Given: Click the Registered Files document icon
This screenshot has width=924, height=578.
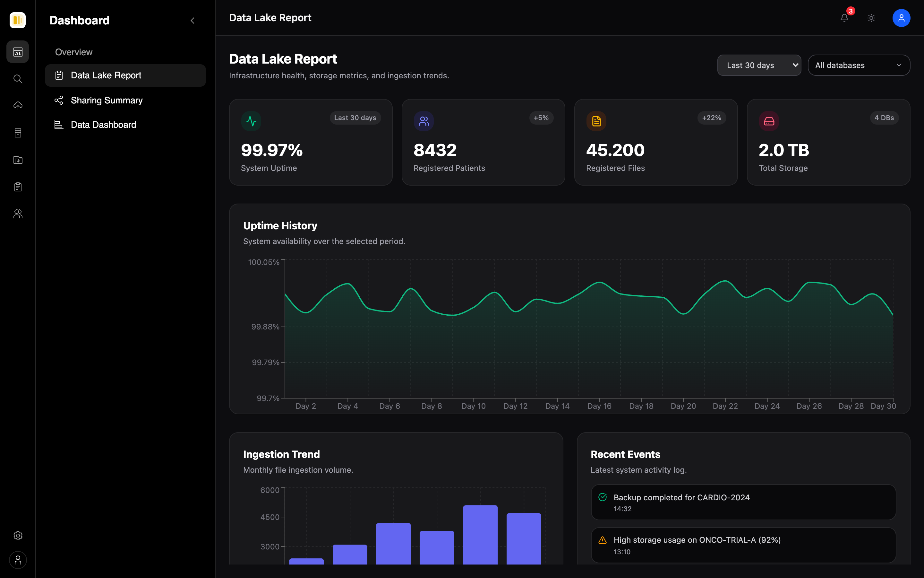Looking at the screenshot, I should point(596,121).
